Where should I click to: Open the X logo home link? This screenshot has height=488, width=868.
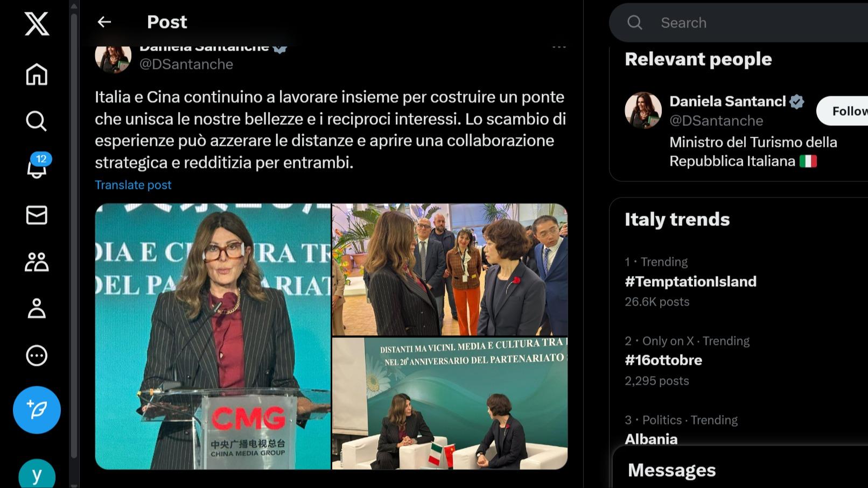pyautogui.click(x=37, y=24)
